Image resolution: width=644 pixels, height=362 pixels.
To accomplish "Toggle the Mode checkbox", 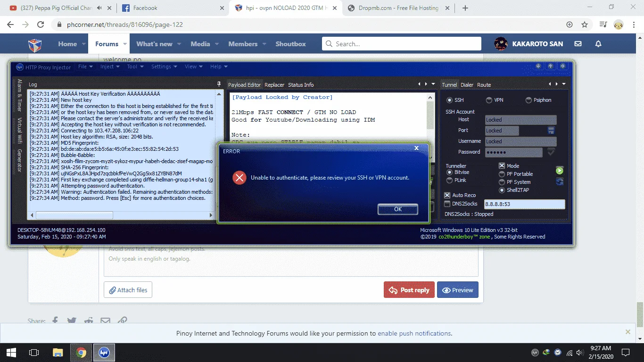I will click(x=502, y=166).
